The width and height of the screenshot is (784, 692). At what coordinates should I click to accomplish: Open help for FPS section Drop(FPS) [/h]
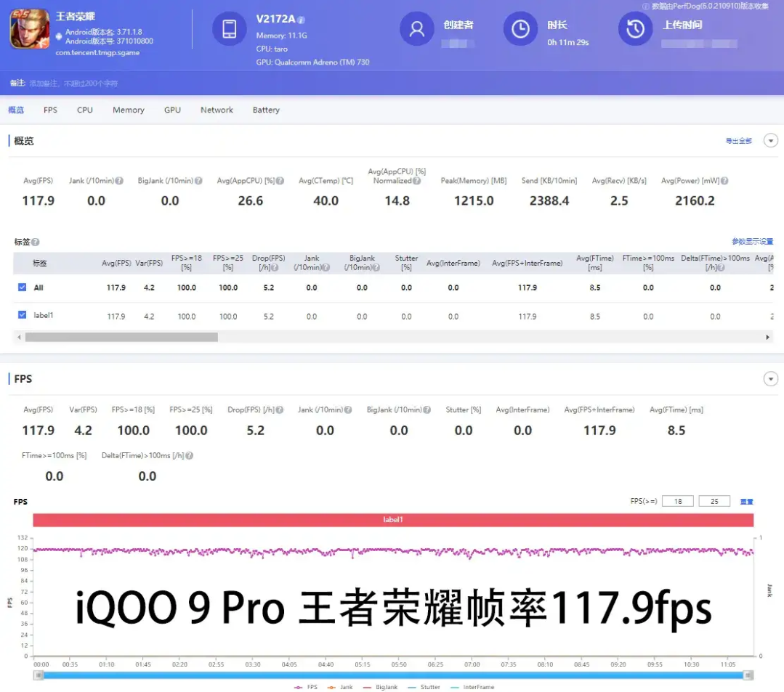[x=280, y=410]
